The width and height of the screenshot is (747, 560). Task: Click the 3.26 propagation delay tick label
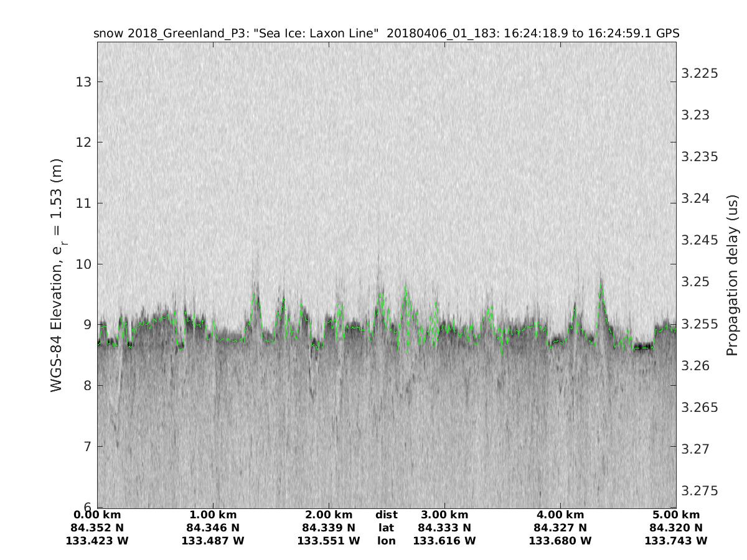coord(697,366)
